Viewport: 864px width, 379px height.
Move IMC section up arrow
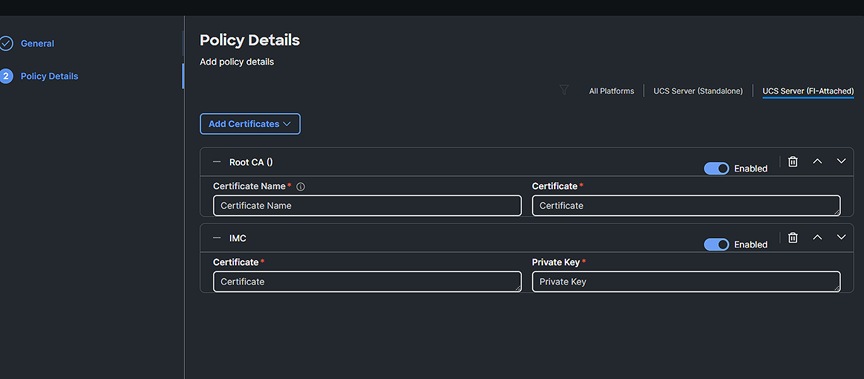click(817, 237)
